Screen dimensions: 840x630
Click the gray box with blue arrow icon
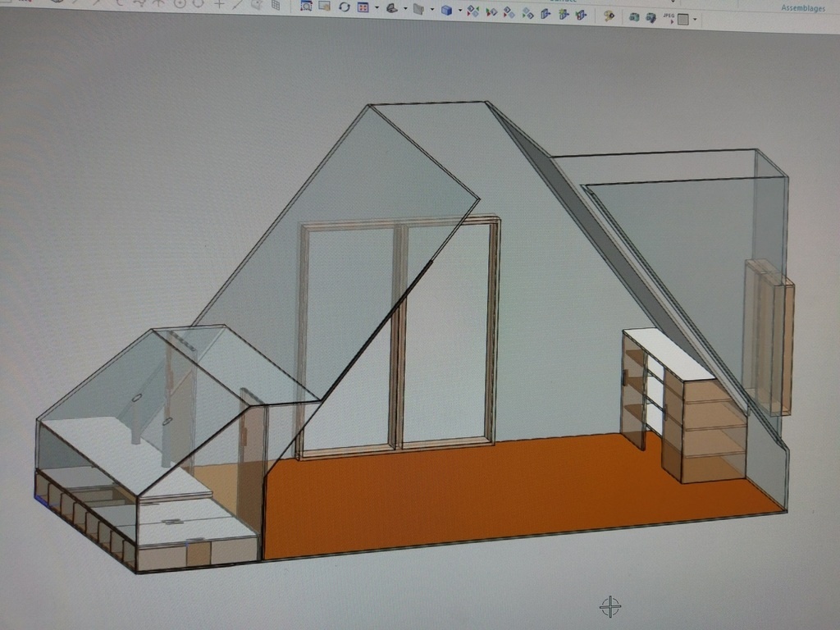tap(546, 14)
